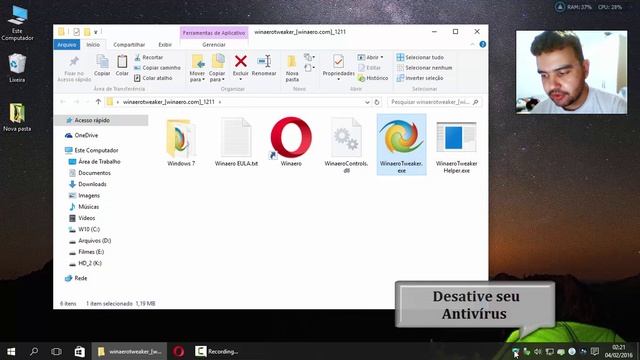The image size is (640, 360).
Task: Click the up arrow navigation button
Action: (98, 102)
